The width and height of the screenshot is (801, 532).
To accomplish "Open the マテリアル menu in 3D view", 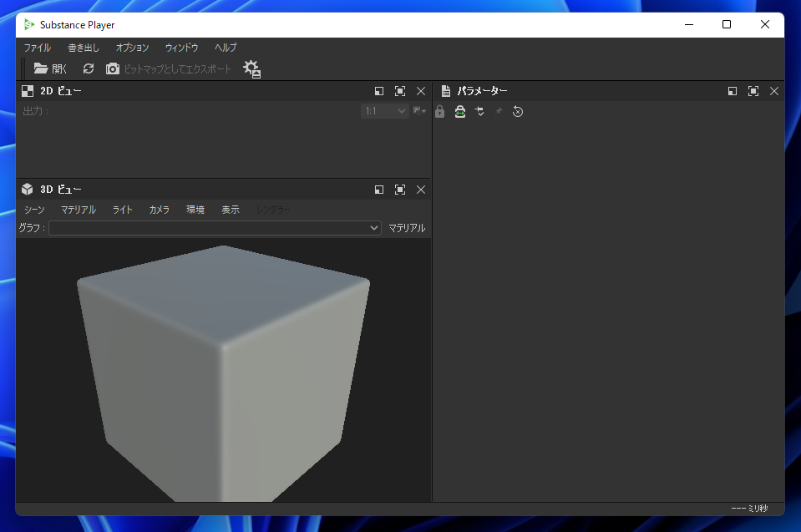I will 79,210.
